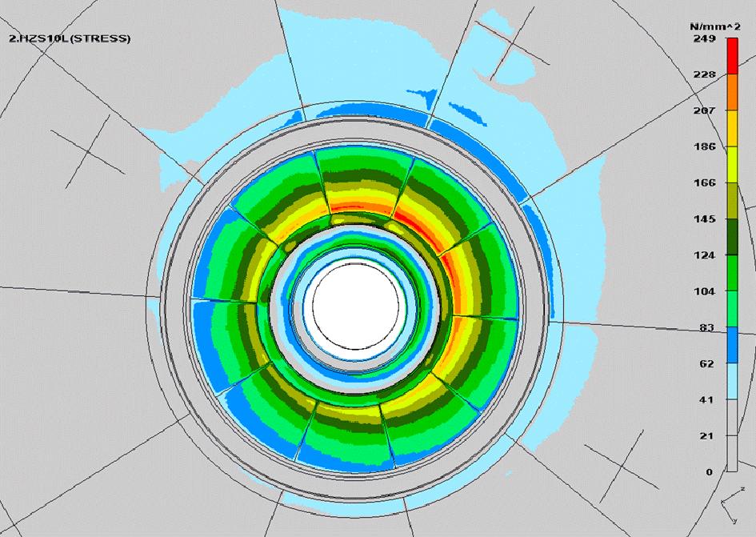Click the amber 186-207 legend color band
Screen dimensions: 756x537
[x=732, y=128]
